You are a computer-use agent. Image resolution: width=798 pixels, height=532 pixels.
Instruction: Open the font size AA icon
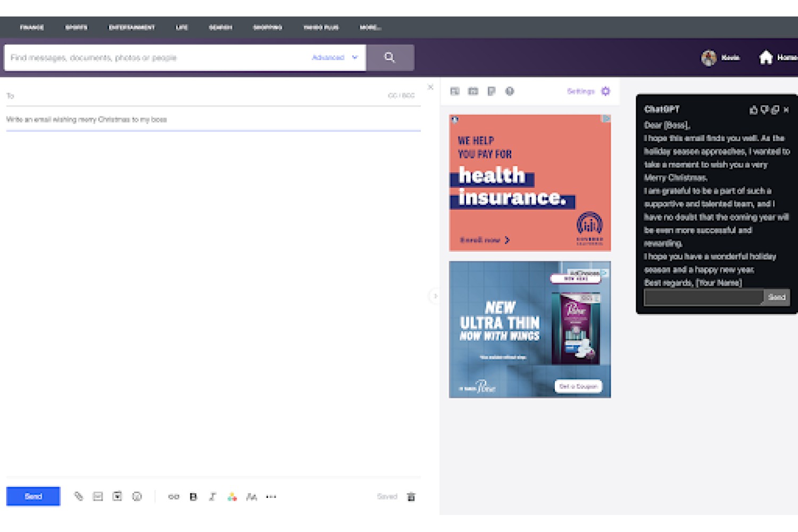click(x=252, y=497)
